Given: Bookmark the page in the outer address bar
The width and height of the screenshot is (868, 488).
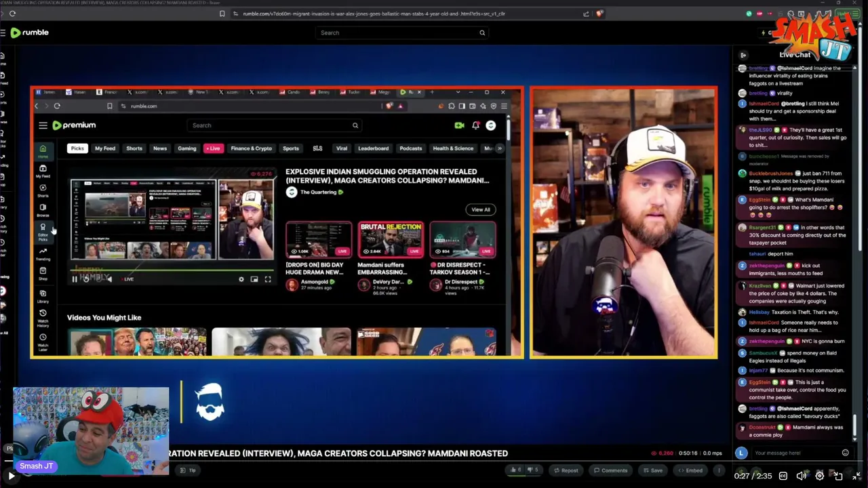Looking at the screenshot, I should [222, 14].
